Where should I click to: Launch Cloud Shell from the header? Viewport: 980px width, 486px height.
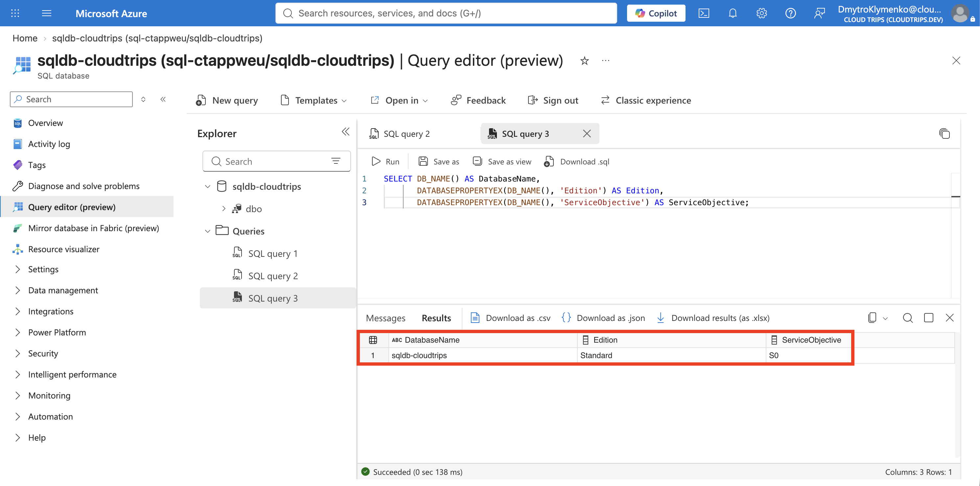point(703,13)
